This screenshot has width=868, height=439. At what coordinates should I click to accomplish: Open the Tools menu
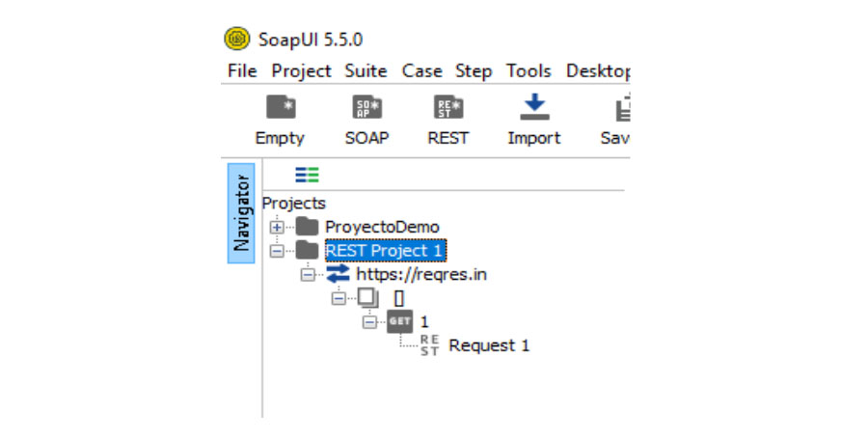[529, 71]
